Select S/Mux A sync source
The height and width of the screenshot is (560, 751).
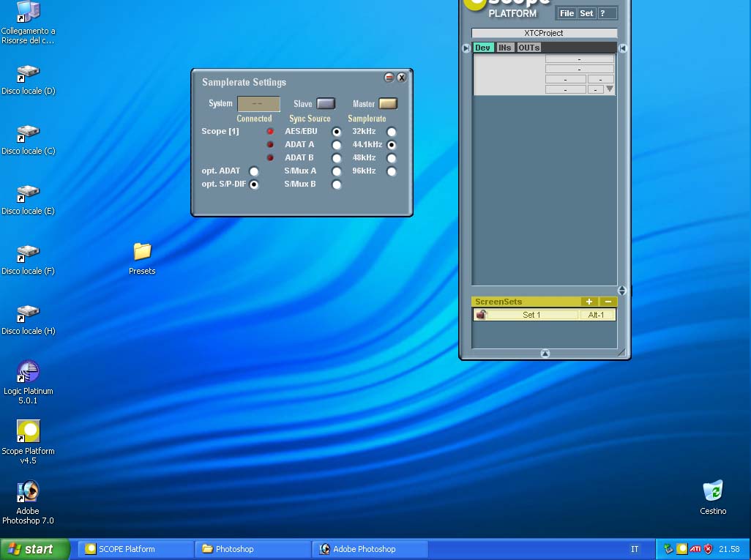point(337,171)
